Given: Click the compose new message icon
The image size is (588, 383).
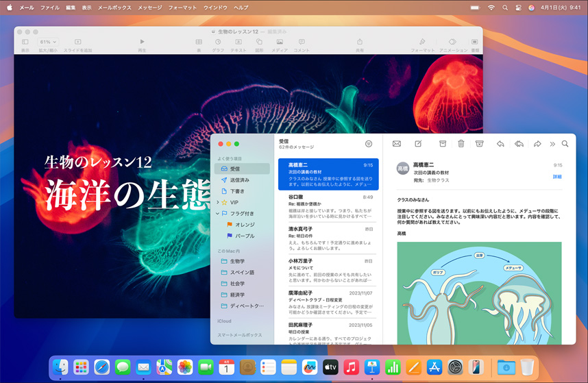Looking at the screenshot, I should pyautogui.click(x=418, y=144).
